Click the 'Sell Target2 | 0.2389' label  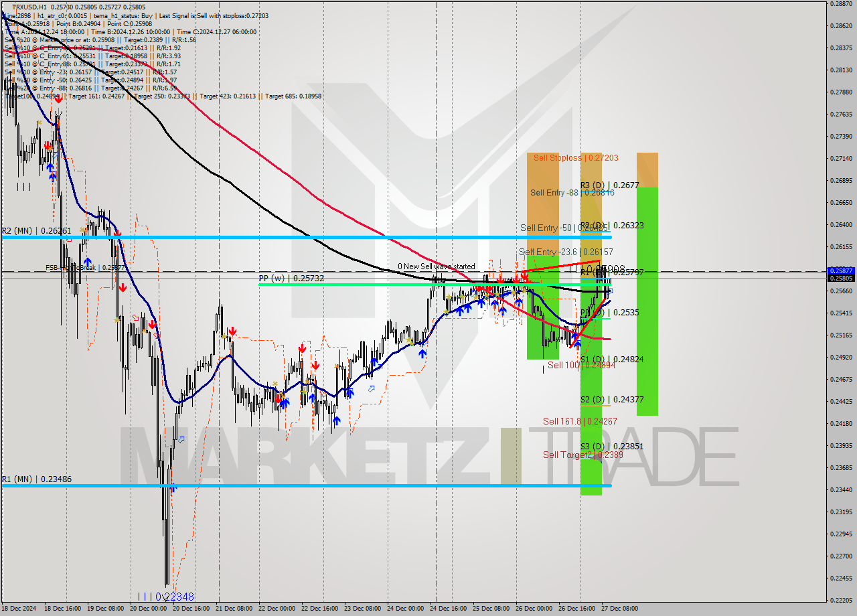[583, 455]
